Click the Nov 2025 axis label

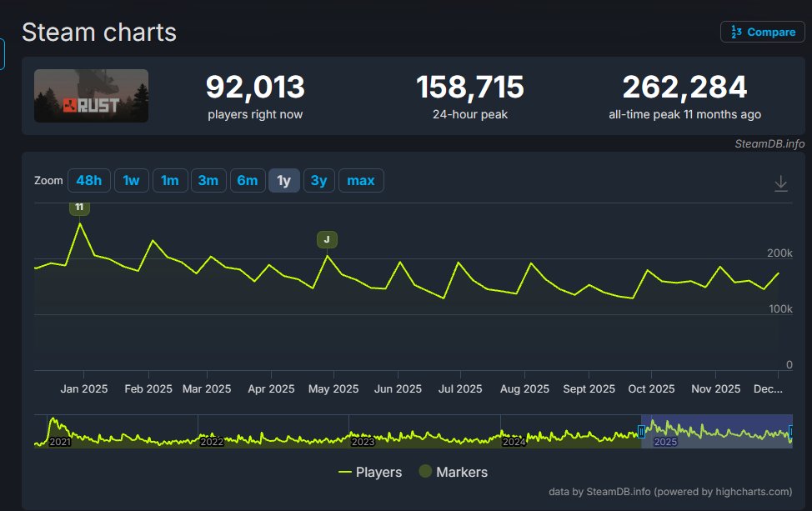click(715, 388)
